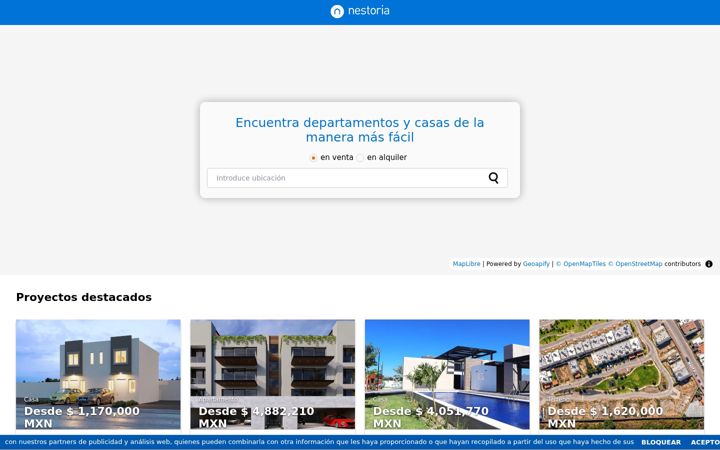Open the © OpenMapTiles link
The height and width of the screenshot is (450, 720).
[x=581, y=264]
